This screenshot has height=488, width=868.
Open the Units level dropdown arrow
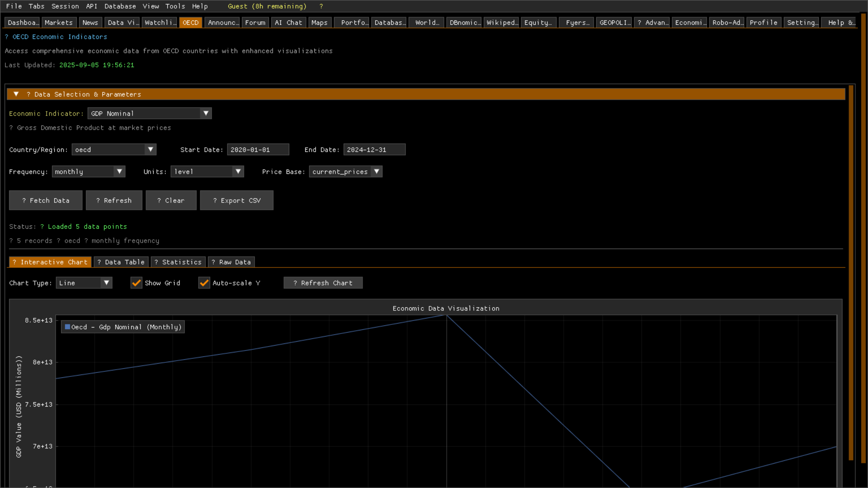coord(238,172)
